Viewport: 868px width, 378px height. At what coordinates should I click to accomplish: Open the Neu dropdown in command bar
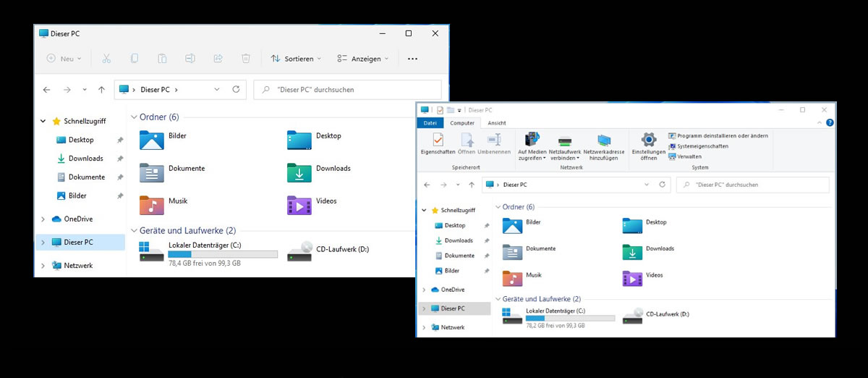pyautogui.click(x=64, y=59)
